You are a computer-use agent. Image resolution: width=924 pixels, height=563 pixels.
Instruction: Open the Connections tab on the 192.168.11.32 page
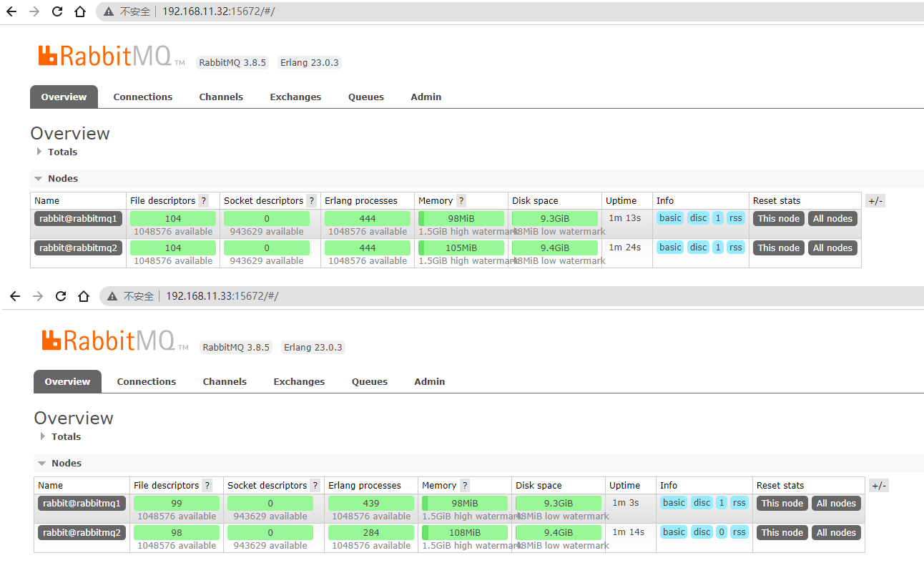[143, 97]
